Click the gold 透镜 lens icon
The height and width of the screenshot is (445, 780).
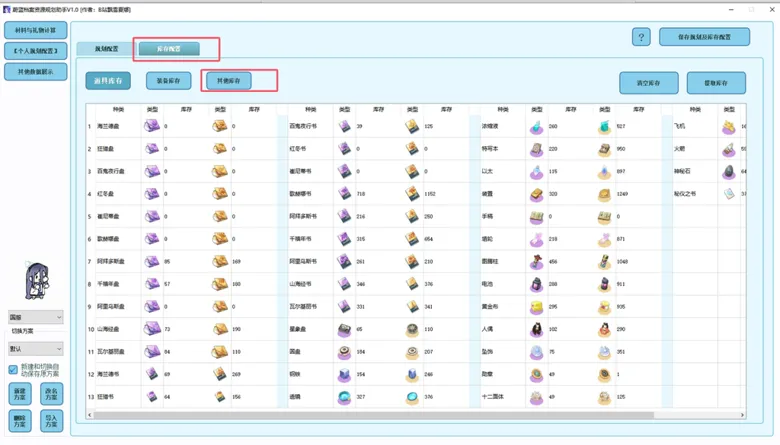[412, 397]
